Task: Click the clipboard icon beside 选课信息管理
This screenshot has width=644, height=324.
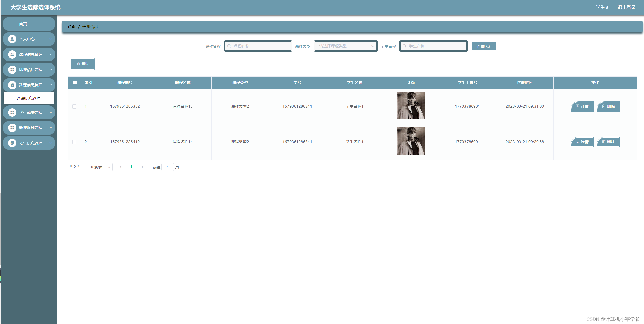Action: 12,85
